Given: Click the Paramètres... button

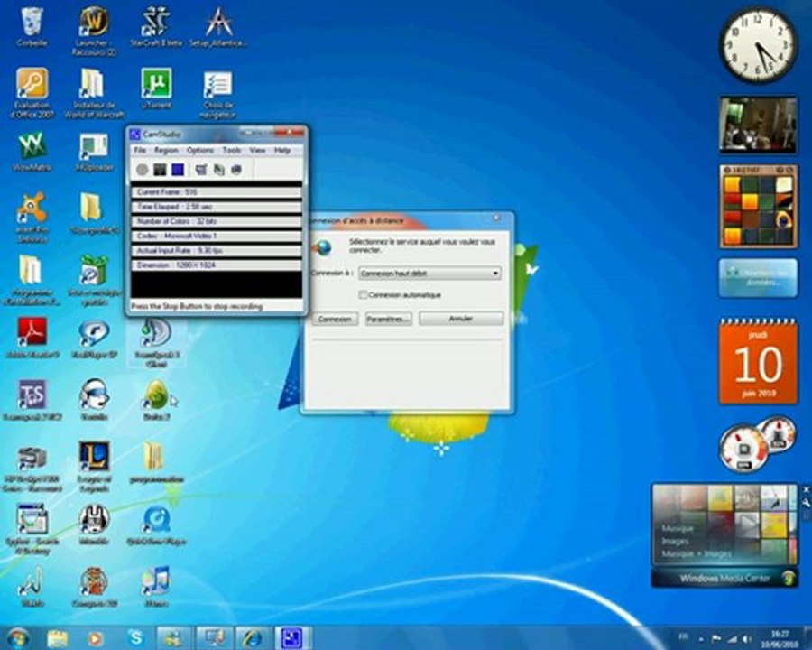Looking at the screenshot, I should (388, 319).
